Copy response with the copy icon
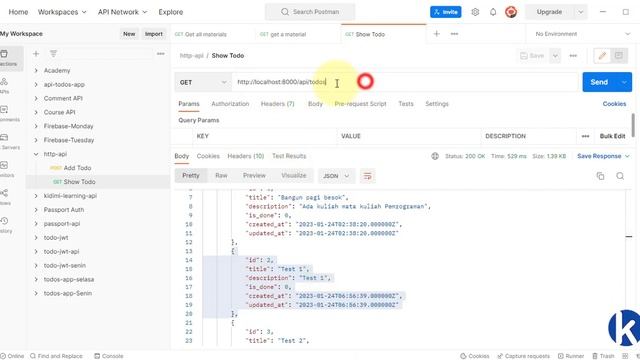The image size is (640, 360). tap(600, 176)
